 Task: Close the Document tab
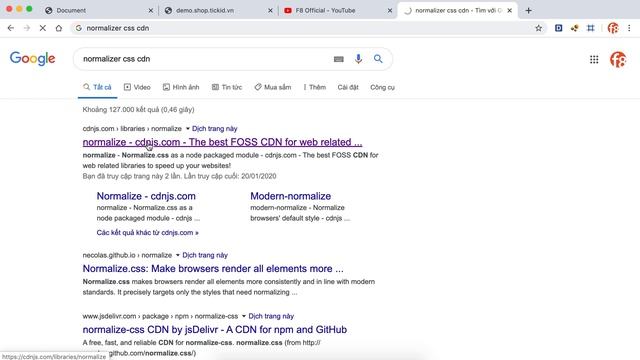coord(151,11)
